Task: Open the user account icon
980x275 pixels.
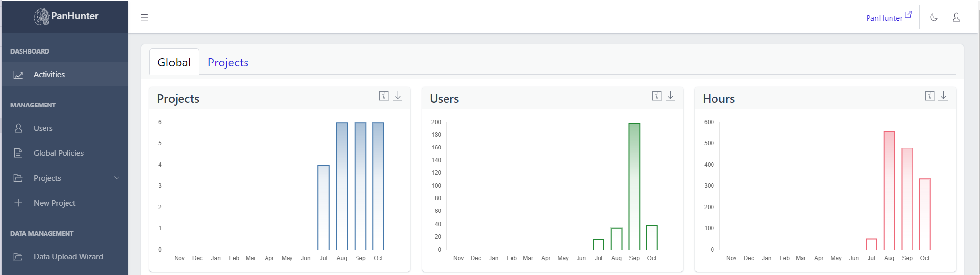Action: tap(956, 18)
